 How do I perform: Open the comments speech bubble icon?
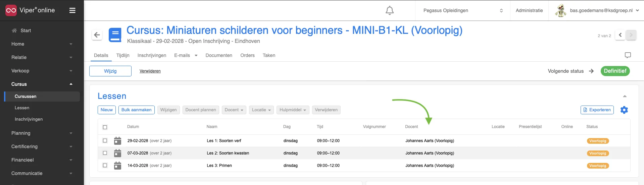[628, 55]
